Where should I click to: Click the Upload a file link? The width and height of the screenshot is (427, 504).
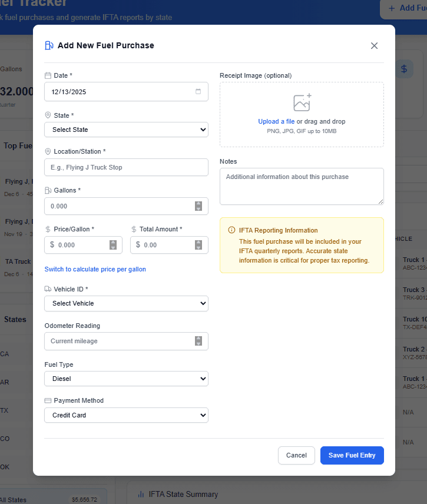click(277, 121)
